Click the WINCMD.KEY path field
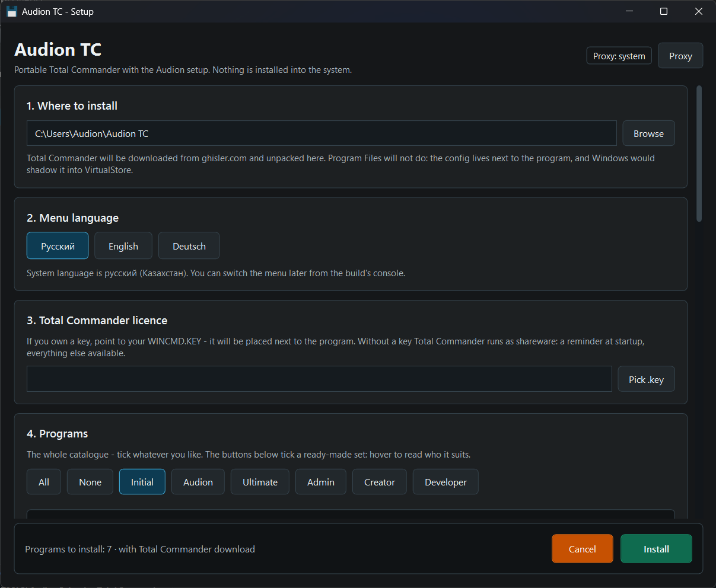Screen dimensions: 716x588 pyautogui.click(x=319, y=379)
